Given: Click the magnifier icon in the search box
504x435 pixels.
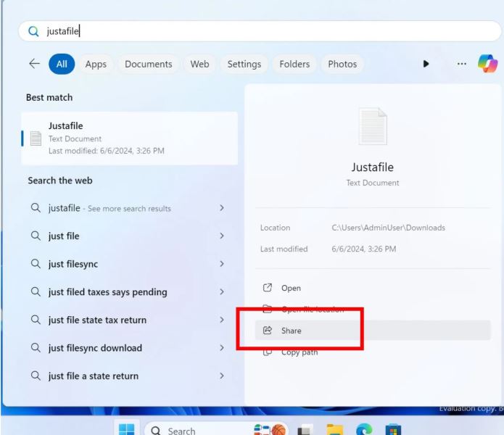Looking at the screenshot, I should tap(33, 31).
